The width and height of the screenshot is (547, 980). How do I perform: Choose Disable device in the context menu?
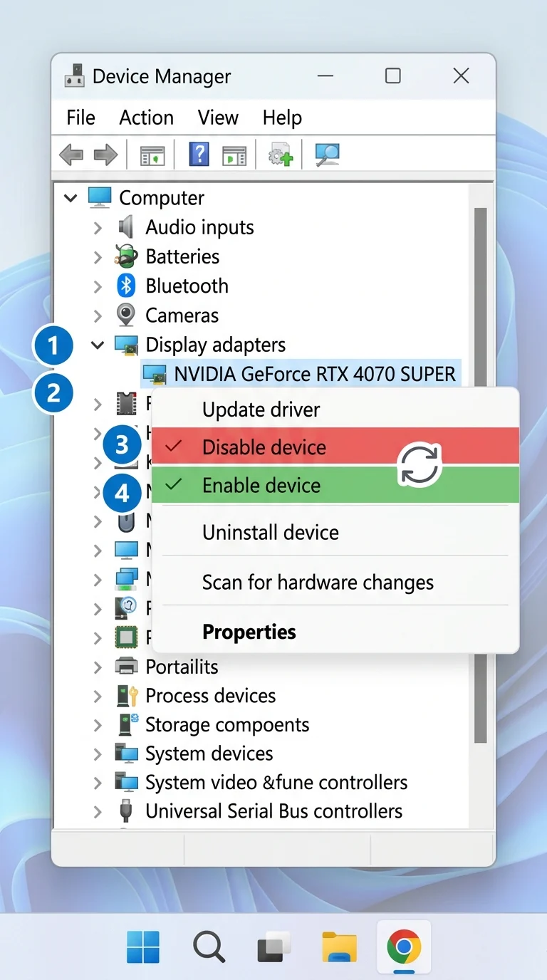[335, 447]
